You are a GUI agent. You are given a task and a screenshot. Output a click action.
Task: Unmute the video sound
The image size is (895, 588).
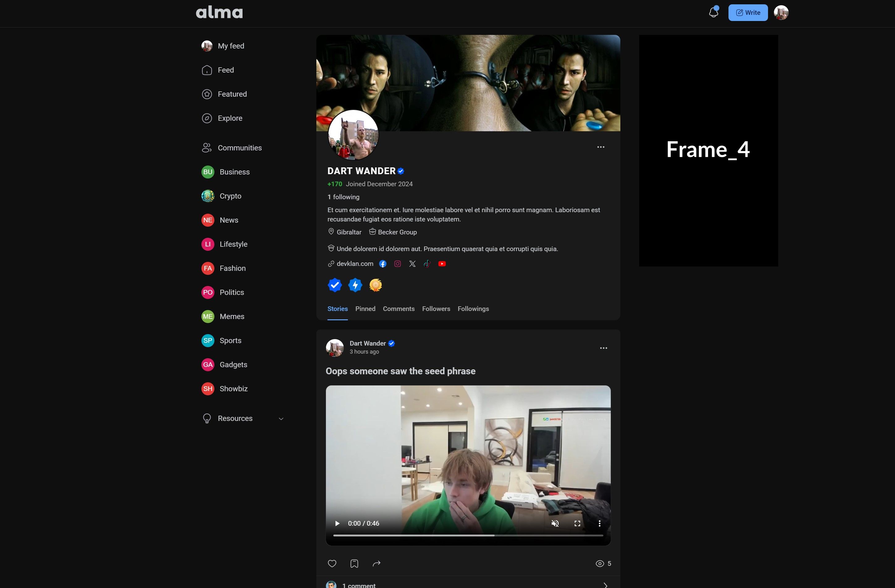click(x=555, y=523)
